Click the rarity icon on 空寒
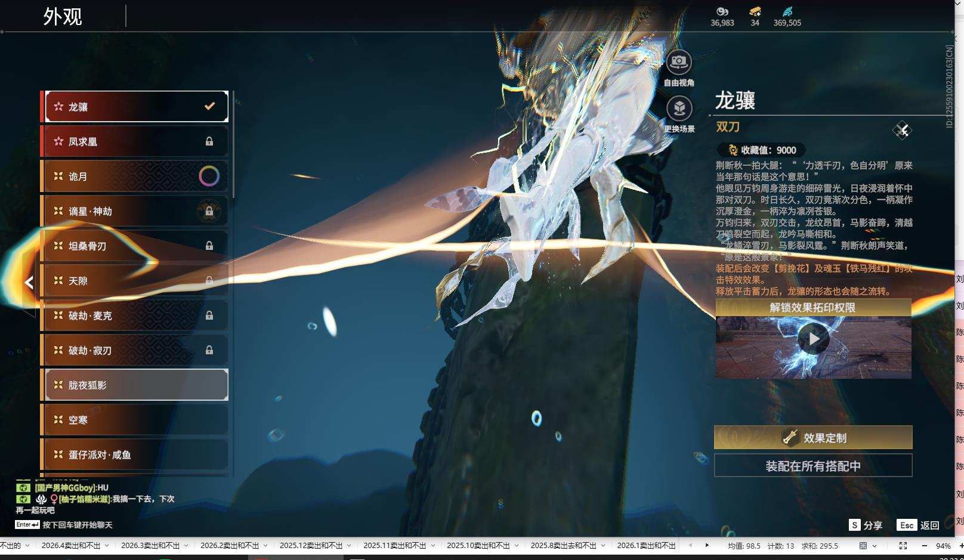This screenshot has width=964, height=560. tap(58, 420)
